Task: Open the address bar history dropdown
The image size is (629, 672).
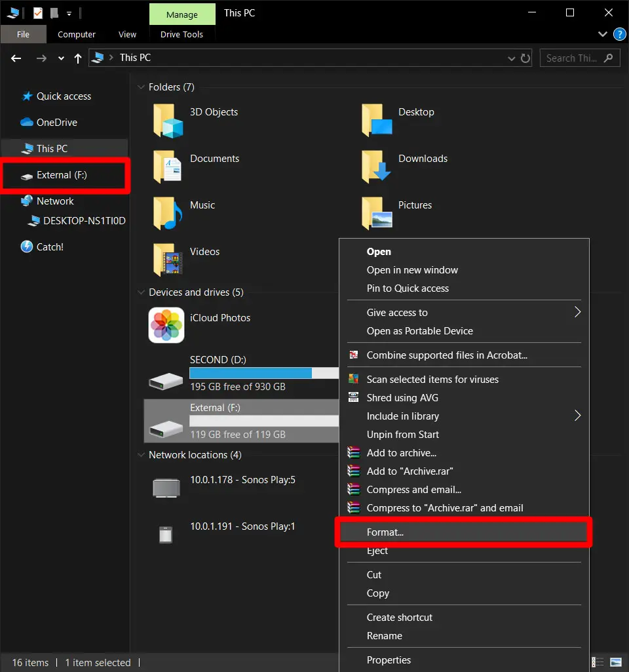Action: point(511,58)
